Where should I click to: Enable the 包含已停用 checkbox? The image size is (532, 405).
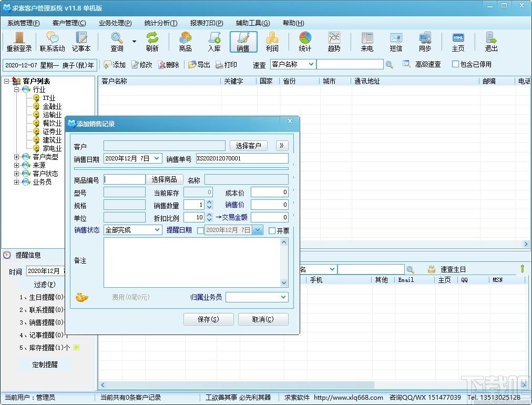coord(456,64)
